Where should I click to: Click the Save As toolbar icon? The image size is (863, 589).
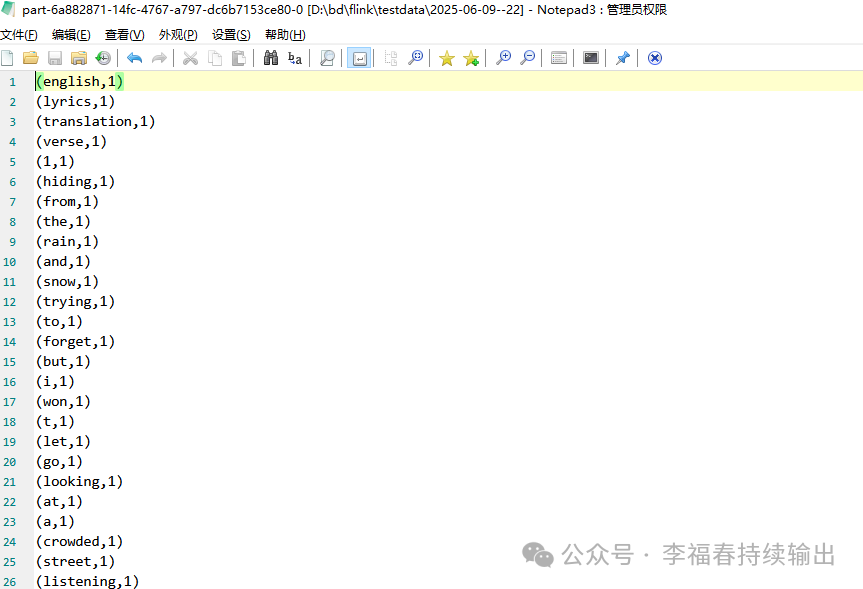[79, 58]
